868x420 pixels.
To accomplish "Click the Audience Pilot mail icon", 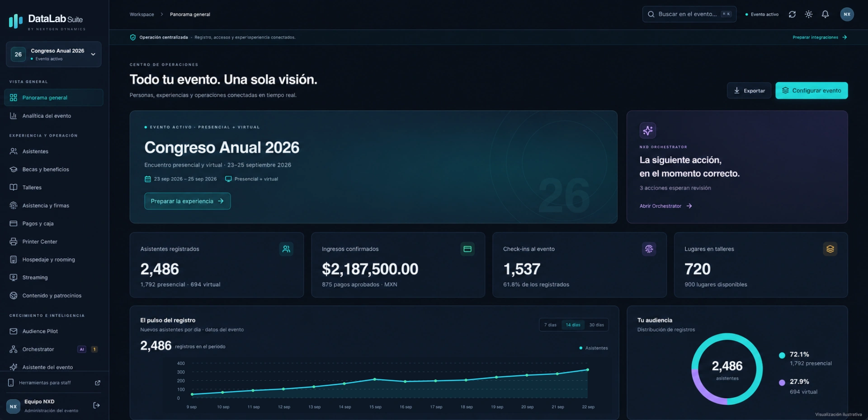I will (x=14, y=331).
